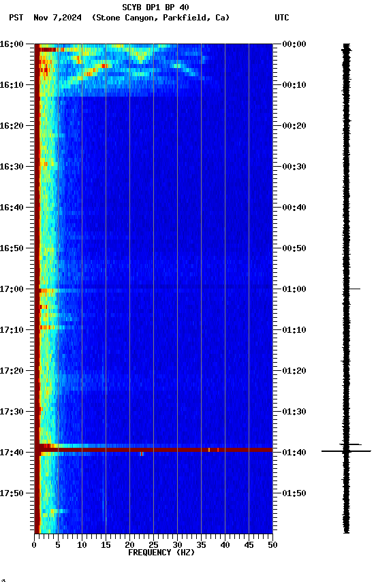Click the 16:20 PST time label
Screen dimensions: 376x588
pos(12,126)
